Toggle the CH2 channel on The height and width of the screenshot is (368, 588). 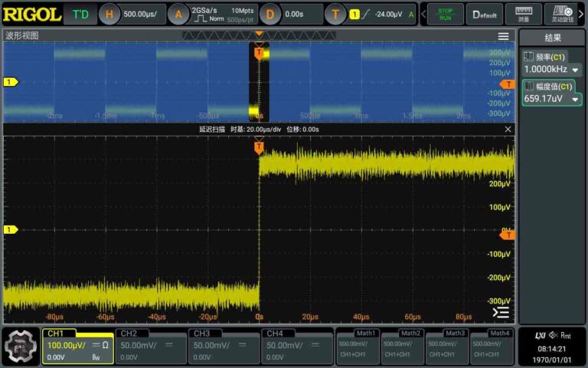151,345
